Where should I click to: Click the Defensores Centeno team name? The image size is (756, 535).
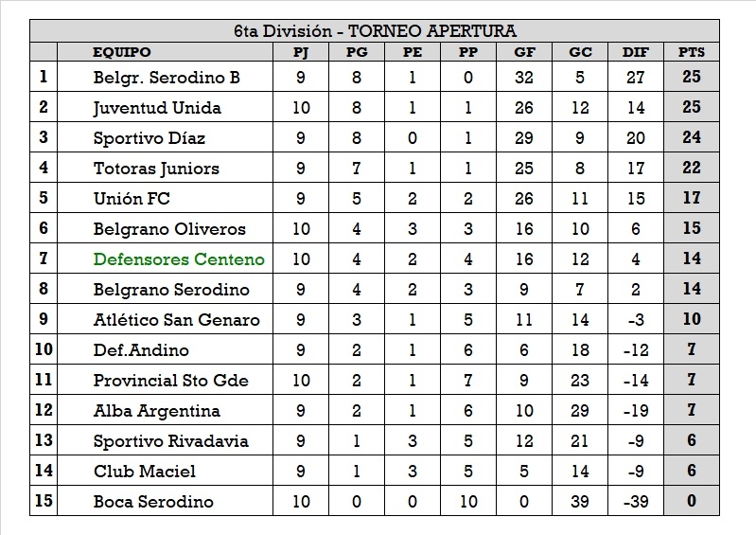pos(179,259)
